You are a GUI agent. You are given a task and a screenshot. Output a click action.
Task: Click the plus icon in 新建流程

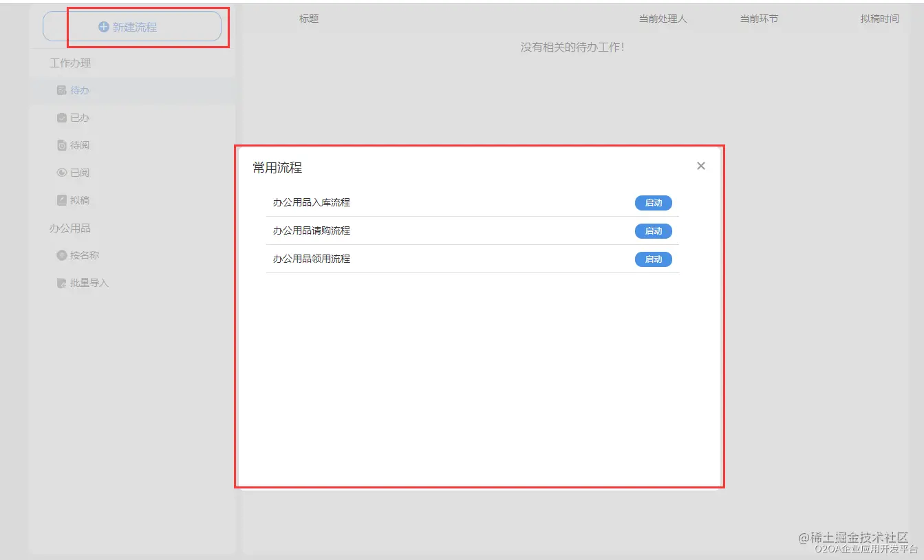click(x=104, y=27)
